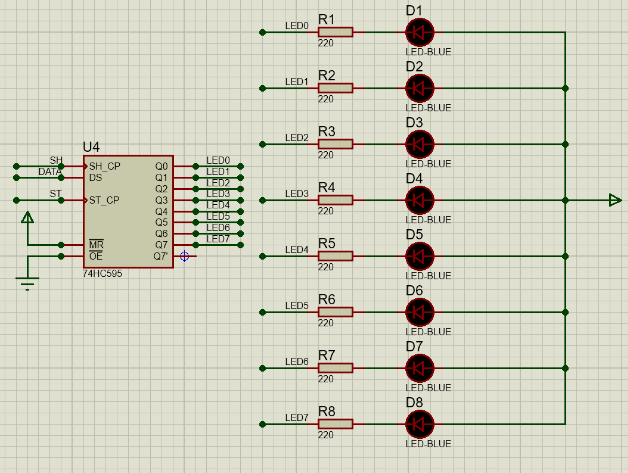Image resolution: width=628 pixels, height=473 pixels.
Task: Click the 220 value under R5
Action: 326,267
